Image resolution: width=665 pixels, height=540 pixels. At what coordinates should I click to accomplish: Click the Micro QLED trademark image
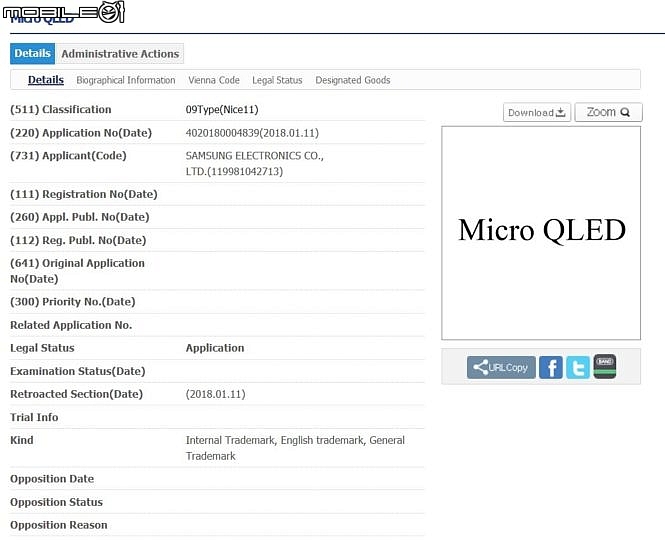tap(541, 233)
